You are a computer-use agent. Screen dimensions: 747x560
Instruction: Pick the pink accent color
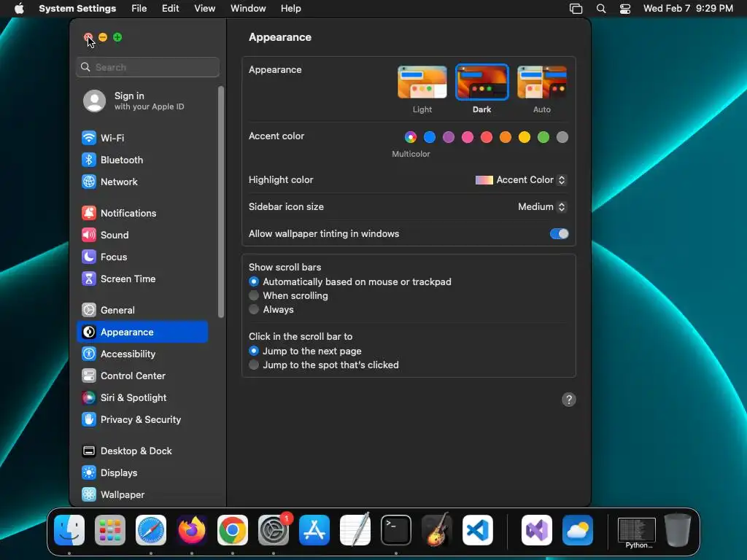tap(468, 137)
